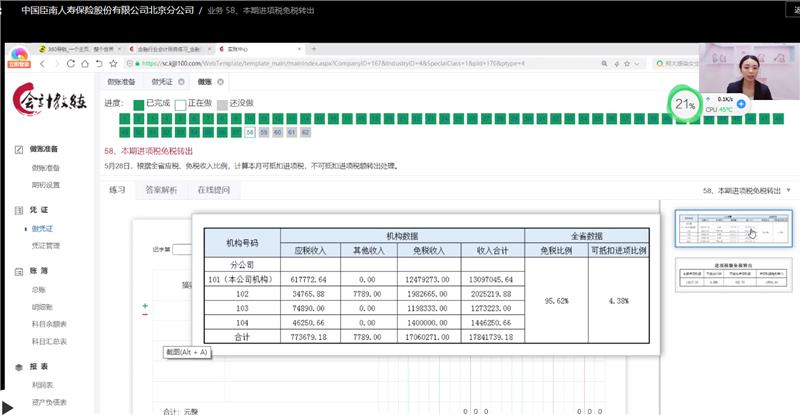Click the 21% circular performance indicator
The height and width of the screenshot is (415, 800).
tap(685, 104)
